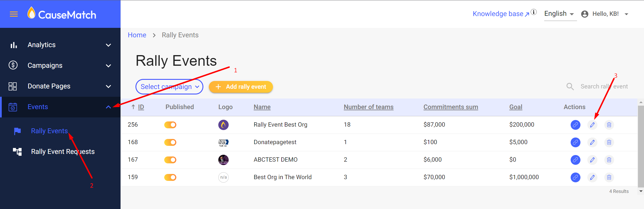Toggle Published for event 159
This screenshot has width=644, height=209.
coord(170,177)
